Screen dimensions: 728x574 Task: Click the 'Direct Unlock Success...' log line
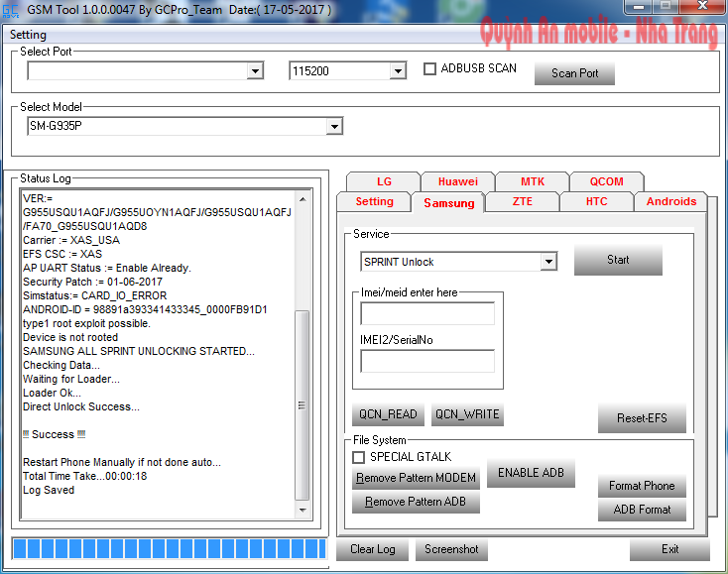(81, 406)
